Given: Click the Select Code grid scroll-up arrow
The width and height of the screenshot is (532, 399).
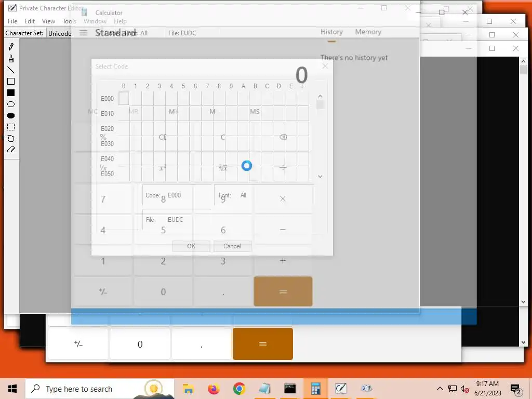Looking at the screenshot, I should click(x=320, y=97).
